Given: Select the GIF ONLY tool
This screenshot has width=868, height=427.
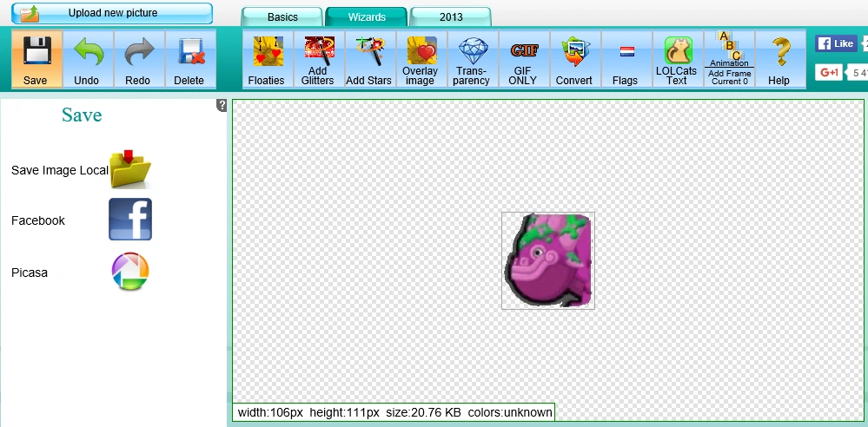Looking at the screenshot, I should coord(523,59).
